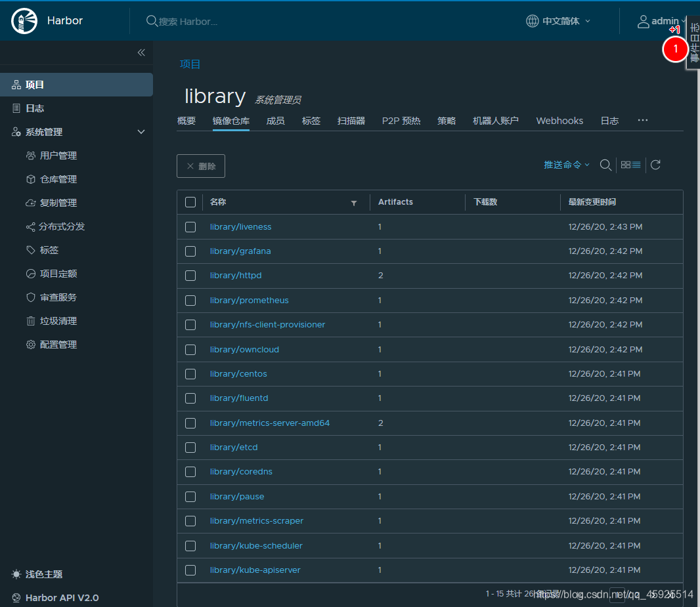Open library/kube-scheduler repository
The image size is (700, 607).
click(256, 546)
